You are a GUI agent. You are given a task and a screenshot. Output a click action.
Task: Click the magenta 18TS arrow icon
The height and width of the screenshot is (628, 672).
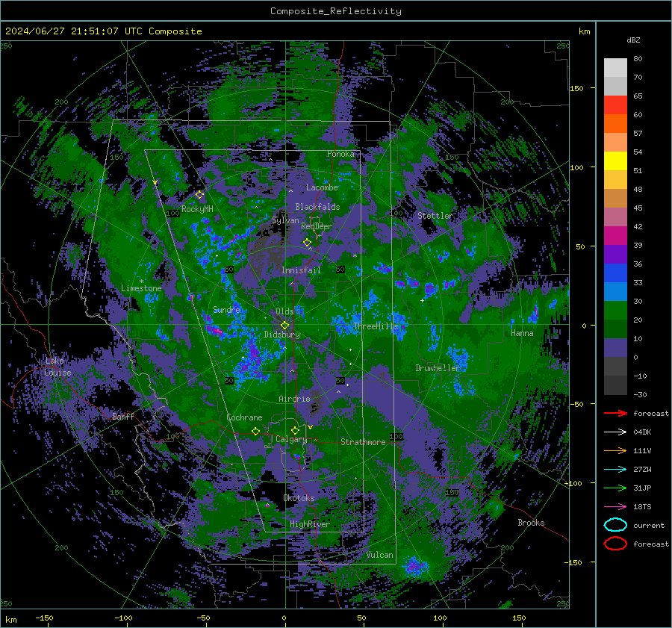pyautogui.click(x=615, y=506)
